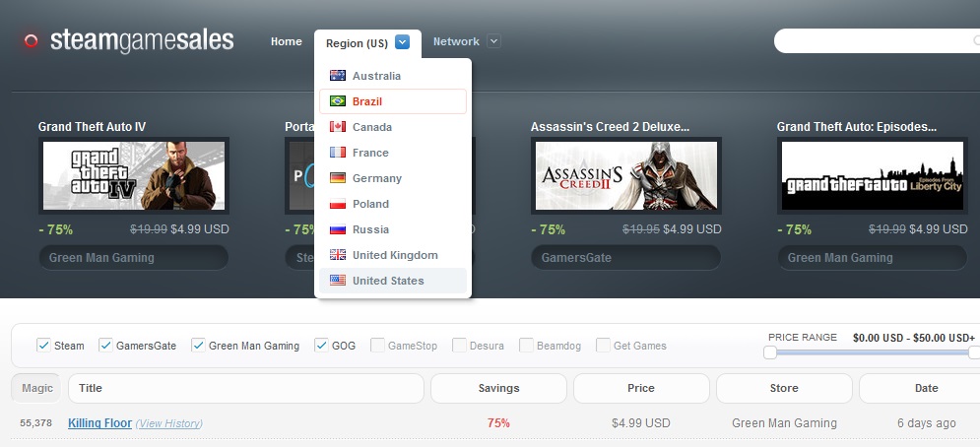Enable the Beamdog store checkbox
This screenshot has height=447, width=980.
point(526,346)
